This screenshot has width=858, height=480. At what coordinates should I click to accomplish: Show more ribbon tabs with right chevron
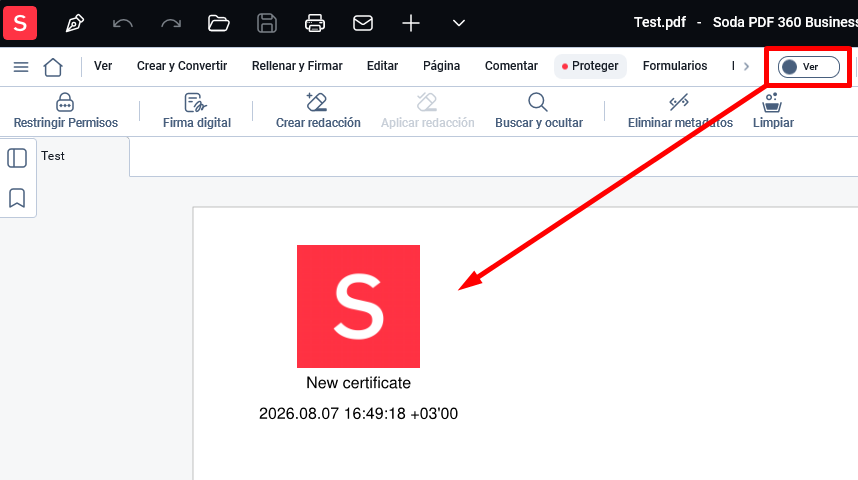(x=746, y=66)
